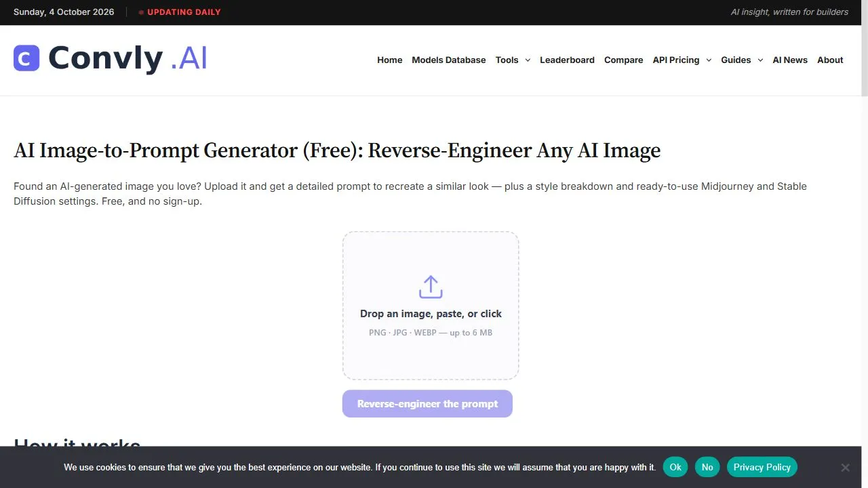Image resolution: width=868 pixels, height=488 pixels.
Task: Decline cookies with the No button
Action: point(707,467)
